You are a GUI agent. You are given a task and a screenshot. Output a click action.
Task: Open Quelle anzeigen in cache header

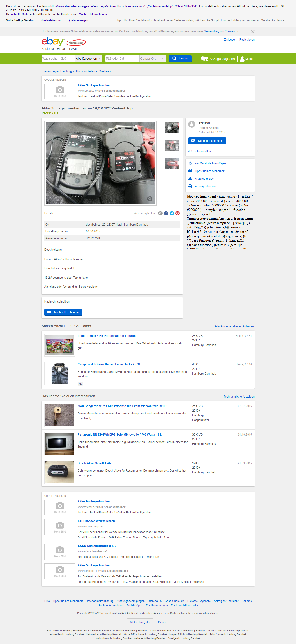click(78, 20)
